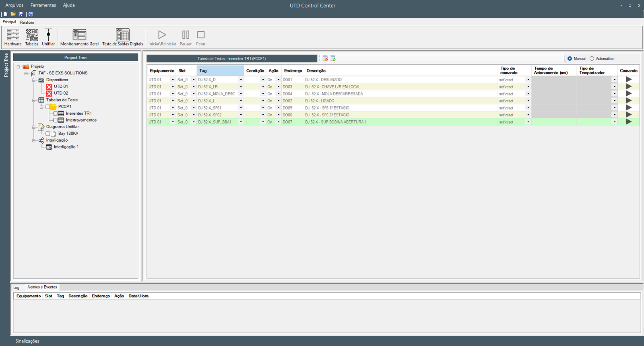Click the Iniciar\Reiniciar play button

pyautogui.click(x=162, y=37)
